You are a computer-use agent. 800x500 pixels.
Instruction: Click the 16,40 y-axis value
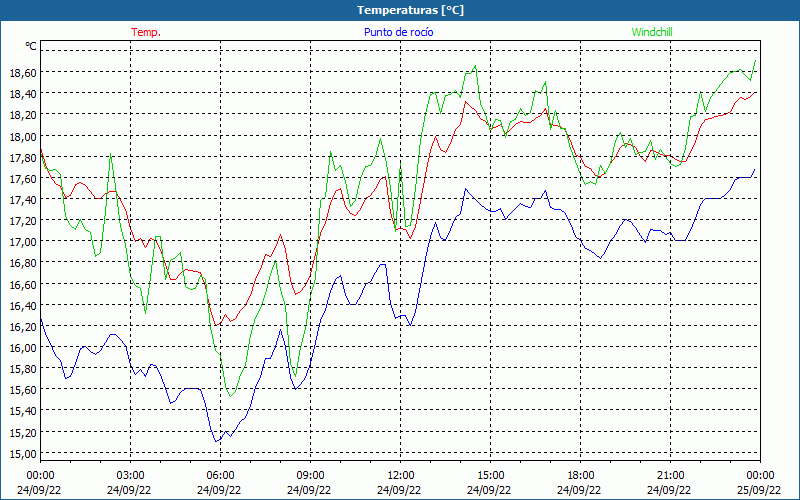click(23, 306)
